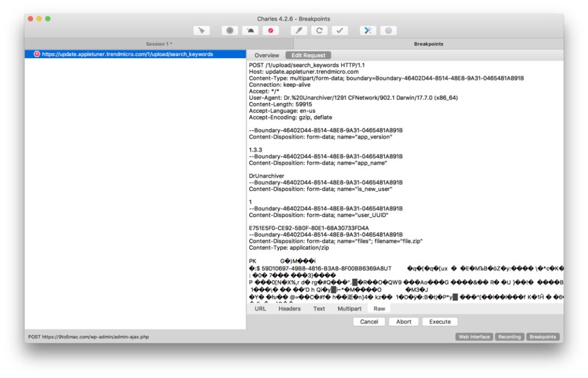Viewport: 588px width, 378px height.
Task: Select the Breakpoints tab
Action: (428, 44)
